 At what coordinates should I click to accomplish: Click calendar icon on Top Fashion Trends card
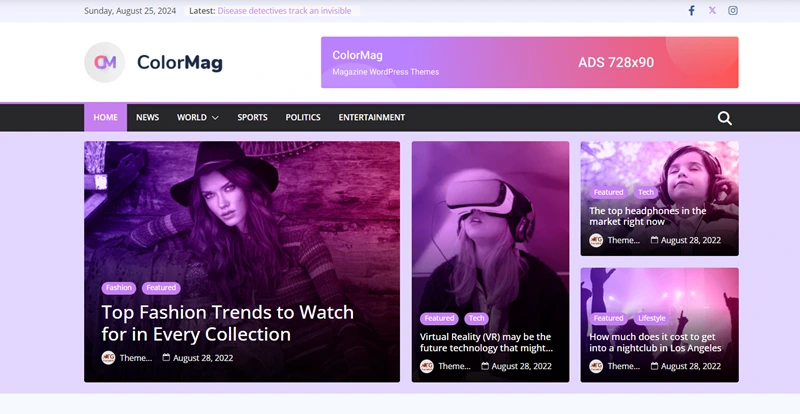pyautogui.click(x=166, y=357)
